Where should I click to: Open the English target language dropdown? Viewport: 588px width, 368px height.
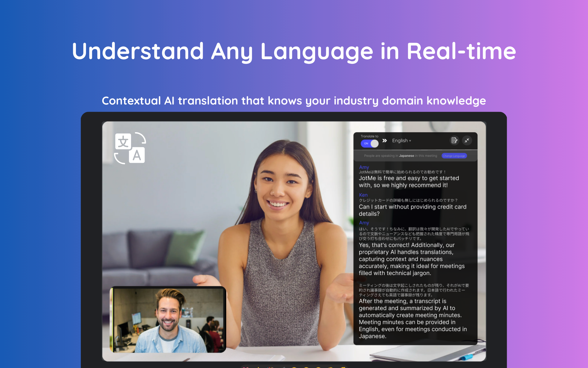click(x=401, y=141)
